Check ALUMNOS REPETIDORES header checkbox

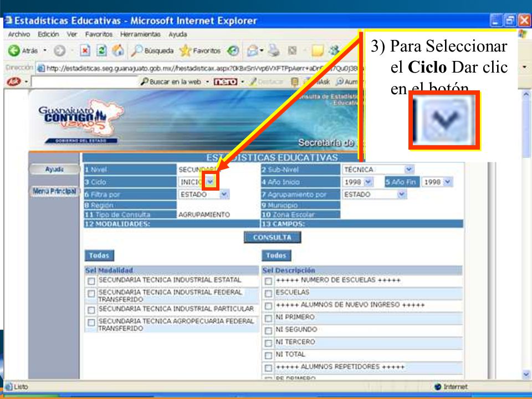click(268, 368)
